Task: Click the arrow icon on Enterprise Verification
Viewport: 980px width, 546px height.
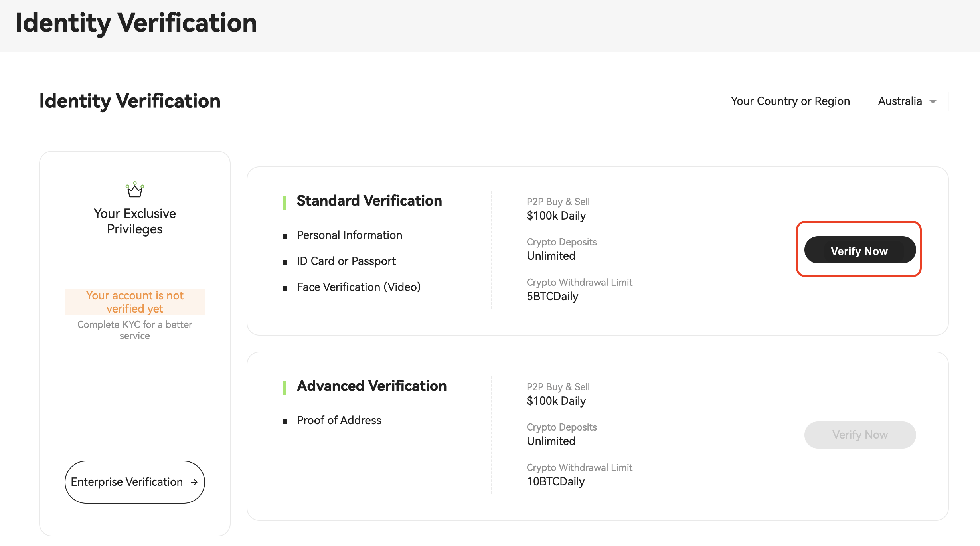Action: pos(194,482)
